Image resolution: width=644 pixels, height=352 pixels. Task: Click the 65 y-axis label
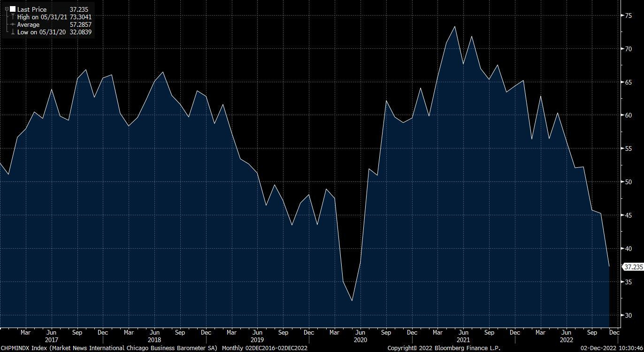click(628, 82)
